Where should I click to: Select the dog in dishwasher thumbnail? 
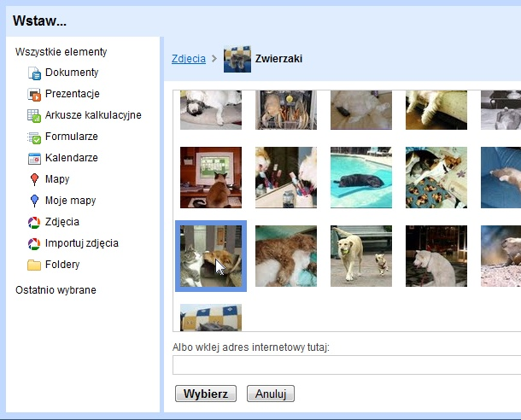(x=286, y=110)
